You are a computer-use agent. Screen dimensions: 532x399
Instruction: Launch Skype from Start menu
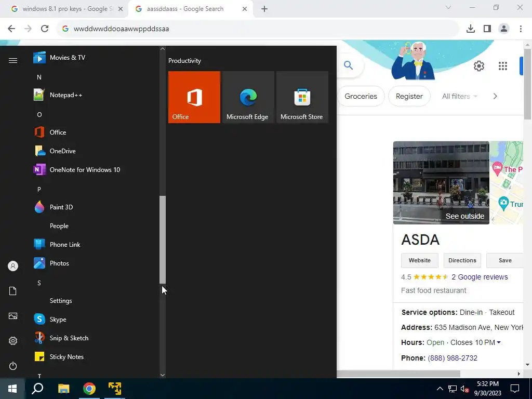tap(95, 320)
